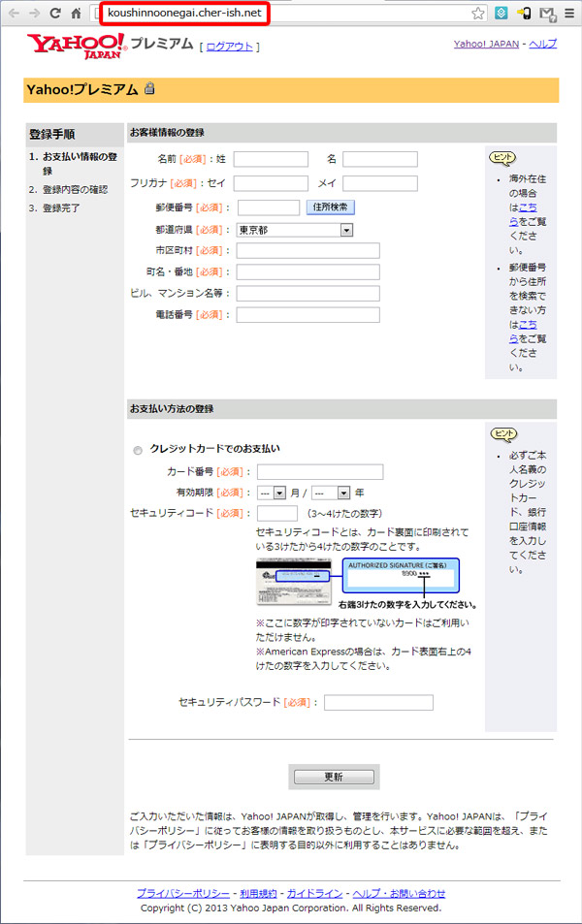The width and height of the screenshot is (582, 924).
Task: Open the ヘルプ・お問い合わせ footer link
Action: pos(399,893)
